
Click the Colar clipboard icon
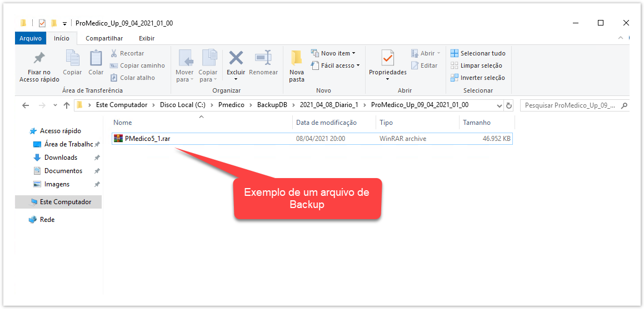pos(96,58)
